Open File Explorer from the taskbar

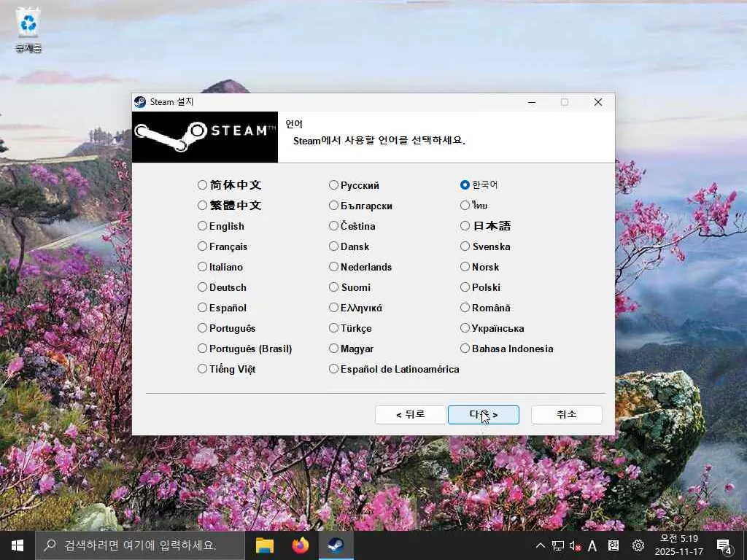pos(265,545)
